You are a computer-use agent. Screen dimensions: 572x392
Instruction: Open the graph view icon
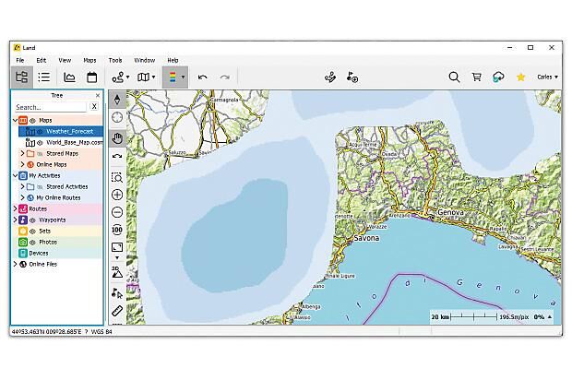point(69,77)
